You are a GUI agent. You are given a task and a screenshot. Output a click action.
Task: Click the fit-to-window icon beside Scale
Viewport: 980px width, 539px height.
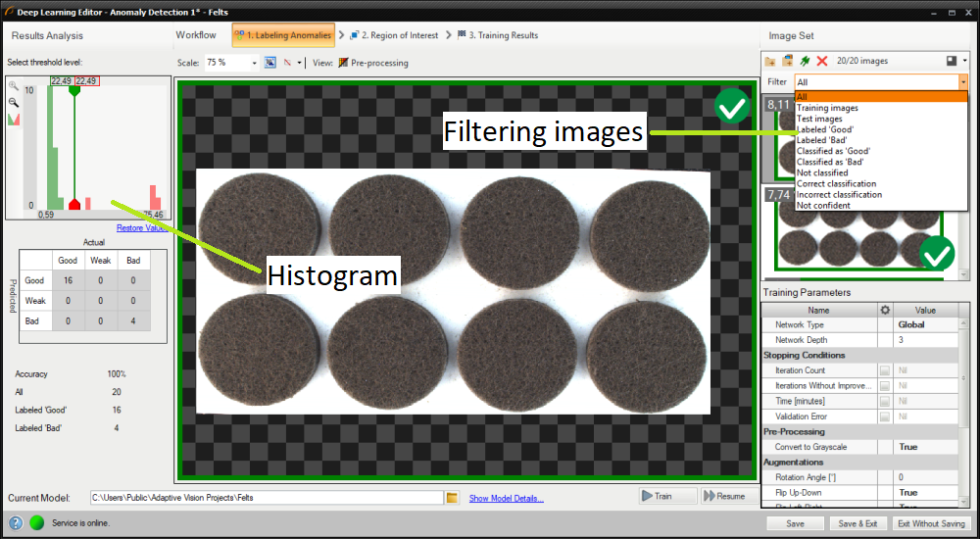[x=269, y=63]
